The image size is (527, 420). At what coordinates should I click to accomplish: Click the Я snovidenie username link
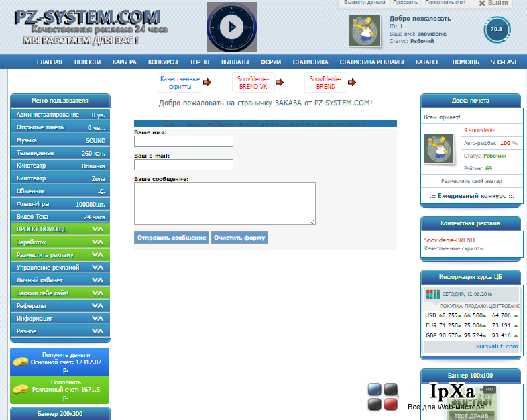pos(479,130)
